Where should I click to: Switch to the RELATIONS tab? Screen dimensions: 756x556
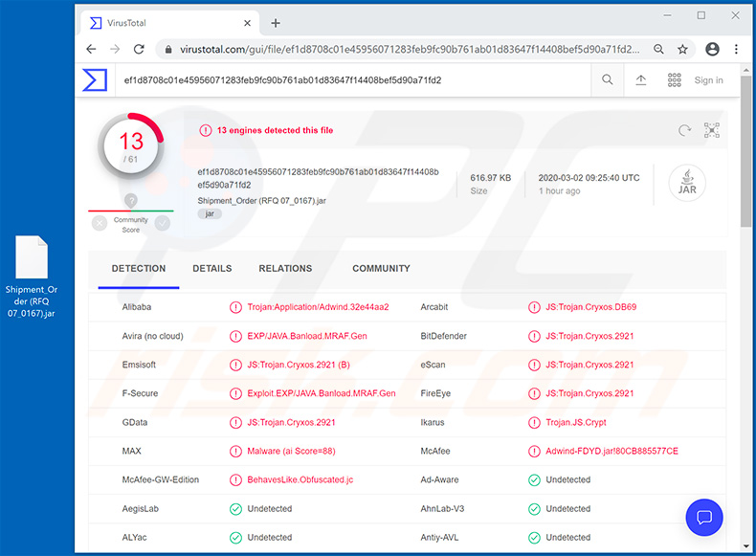click(285, 269)
